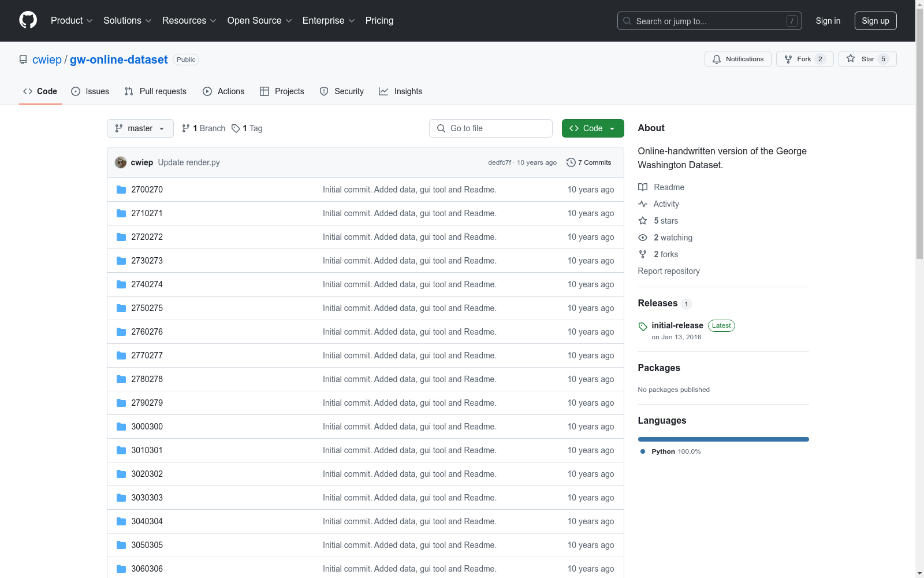Viewport: 924px width, 578px height.
Task: Open the Actions tab
Action: 223,91
